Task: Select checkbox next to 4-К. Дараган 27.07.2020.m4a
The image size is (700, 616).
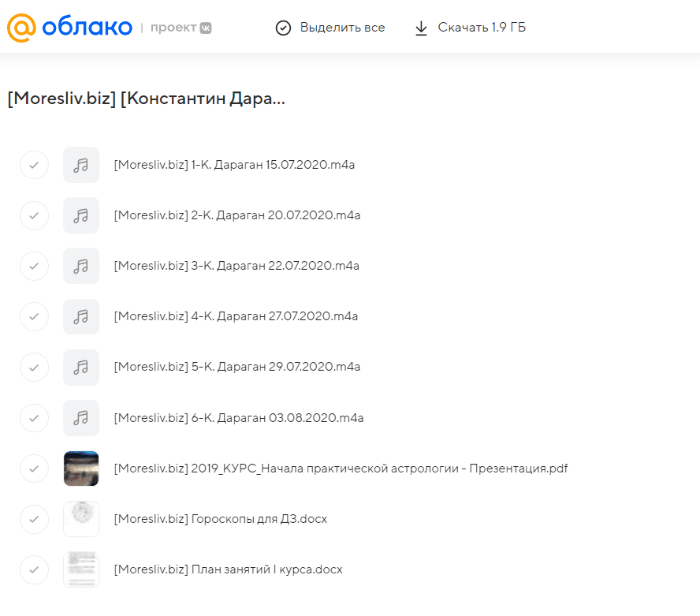Action: point(34,316)
